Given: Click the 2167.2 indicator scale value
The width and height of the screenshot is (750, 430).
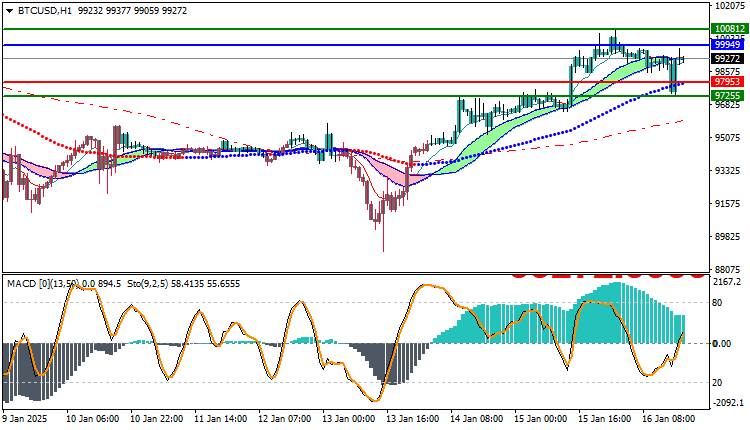Looking at the screenshot, I should (727, 282).
